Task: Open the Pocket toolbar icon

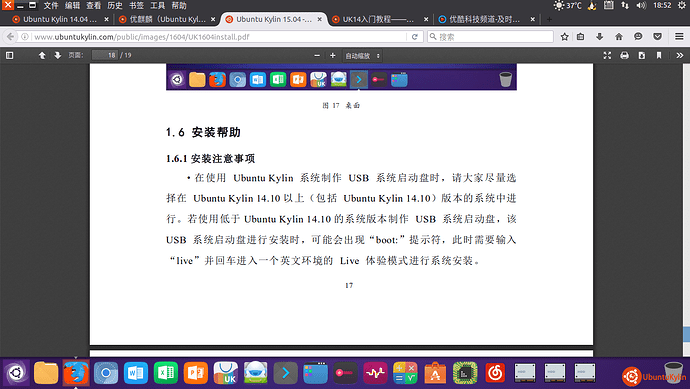Action: pos(657,37)
